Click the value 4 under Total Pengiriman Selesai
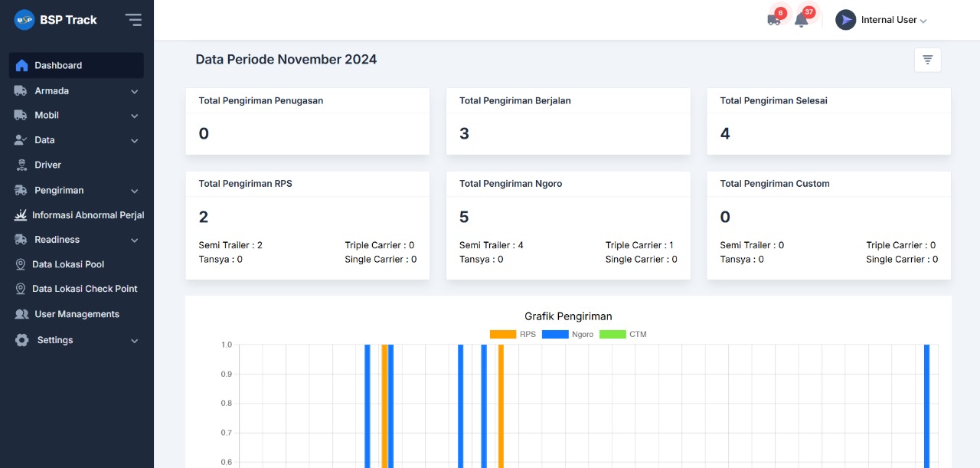This screenshot has width=980, height=468. tap(725, 134)
